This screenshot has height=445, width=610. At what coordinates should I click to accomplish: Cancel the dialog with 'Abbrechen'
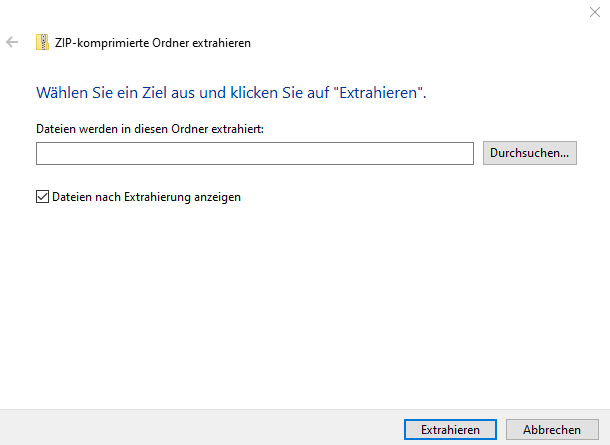tap(552, 429)
